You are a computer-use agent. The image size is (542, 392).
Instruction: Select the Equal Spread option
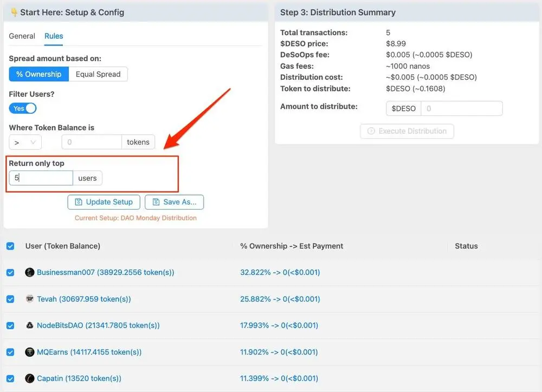(x=98, y=74)
